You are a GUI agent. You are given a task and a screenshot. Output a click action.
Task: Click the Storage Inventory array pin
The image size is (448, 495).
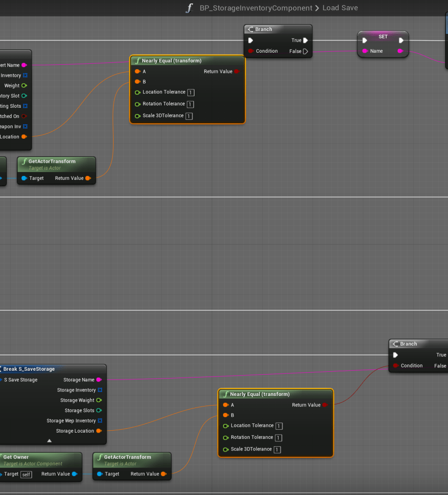100,390
